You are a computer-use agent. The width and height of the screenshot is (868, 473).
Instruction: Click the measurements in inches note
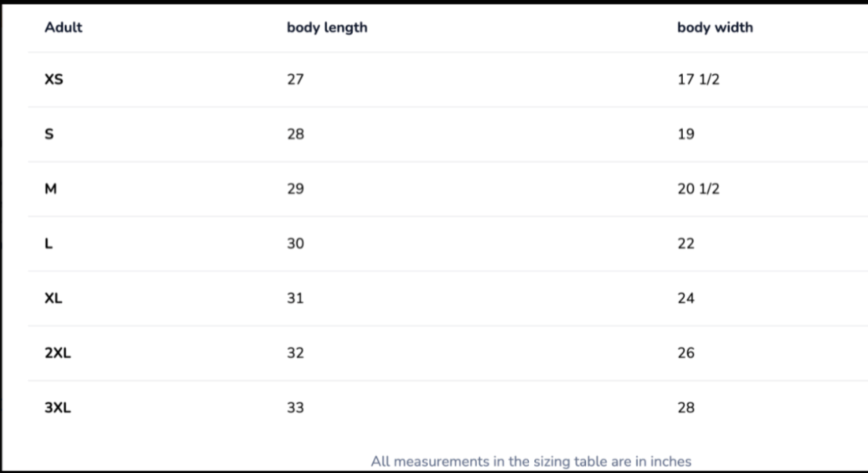[531, 461]
